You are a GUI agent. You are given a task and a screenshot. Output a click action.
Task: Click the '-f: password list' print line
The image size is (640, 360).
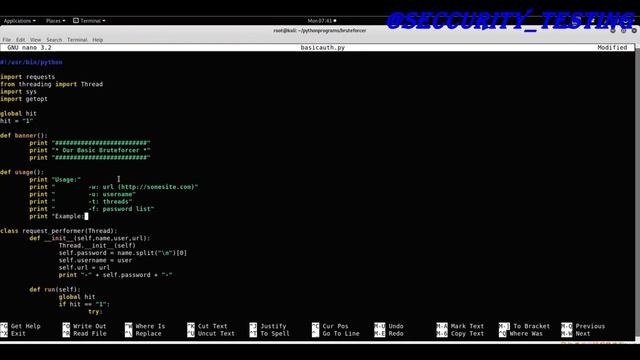[92, 209]
